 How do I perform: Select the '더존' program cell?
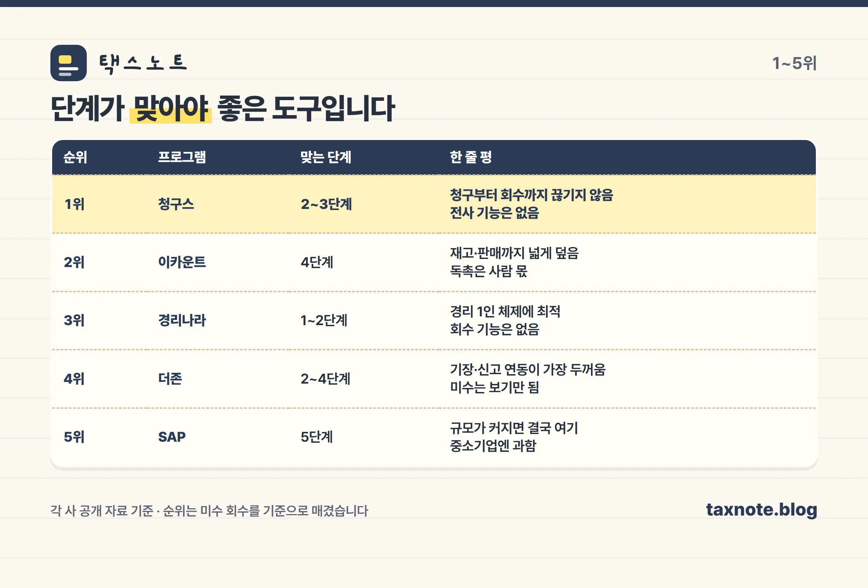click(170, 379)
